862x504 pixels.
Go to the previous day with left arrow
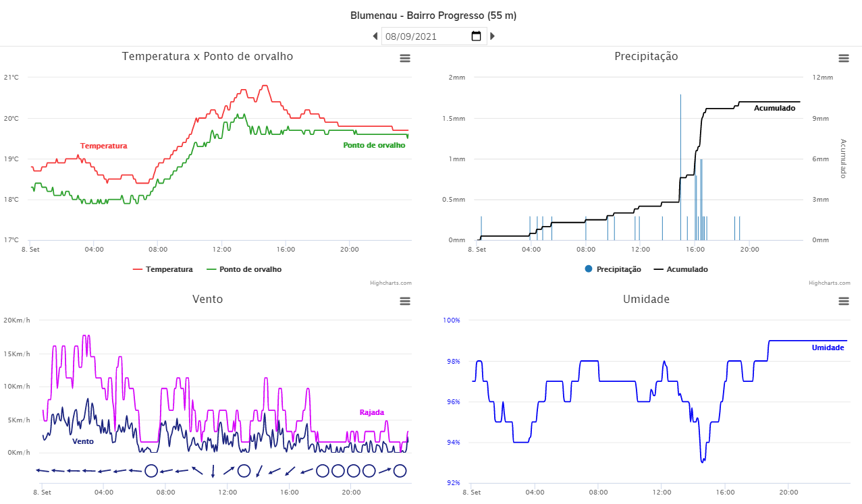pos(375,36)
